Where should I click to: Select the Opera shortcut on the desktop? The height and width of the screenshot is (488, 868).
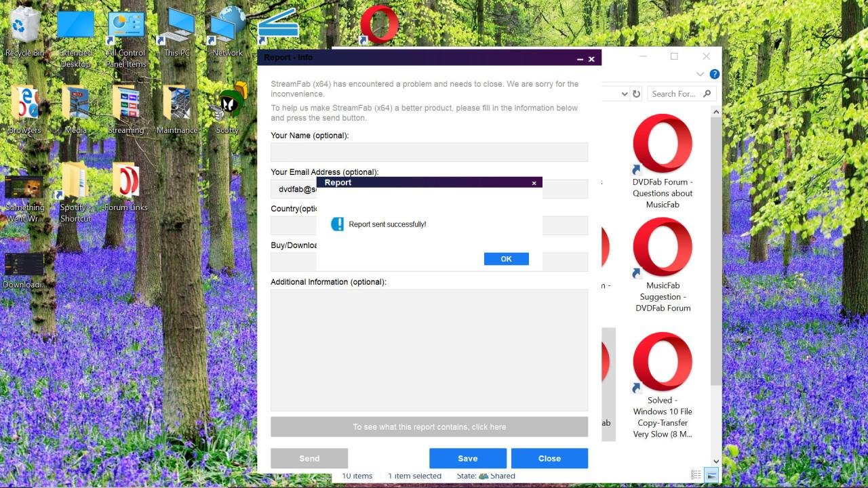coord(379,24)
